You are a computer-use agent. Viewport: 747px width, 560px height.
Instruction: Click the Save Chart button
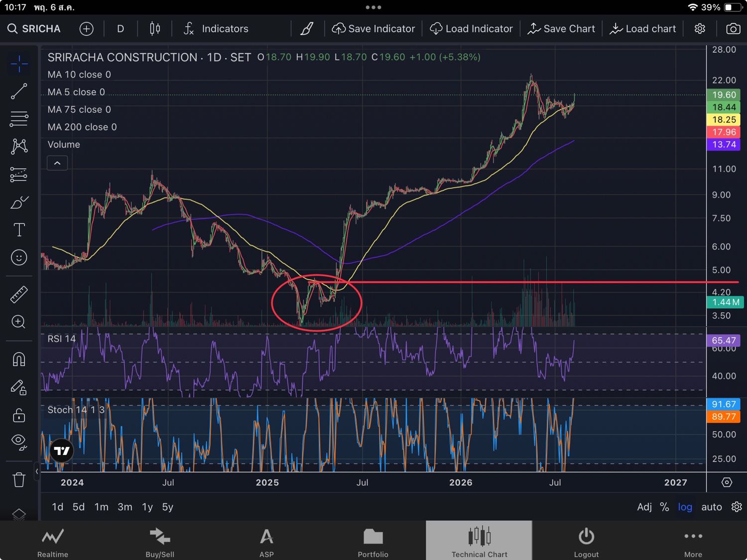(561, 29)
